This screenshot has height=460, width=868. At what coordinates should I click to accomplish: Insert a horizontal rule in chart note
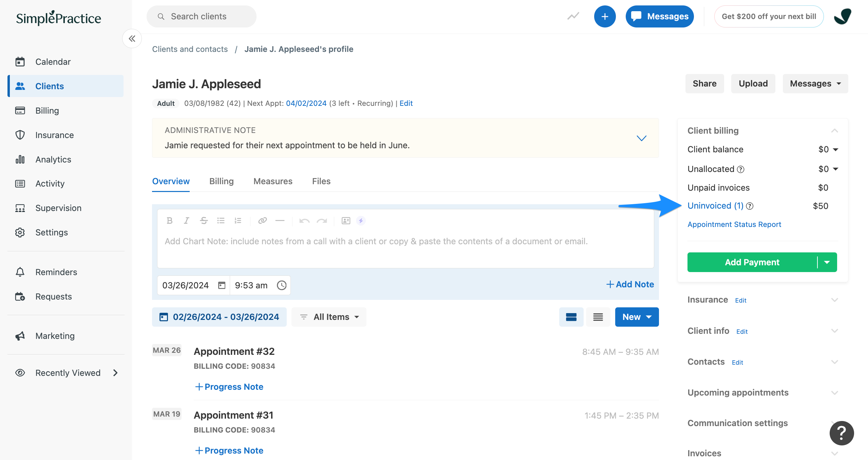coord(280,221)
